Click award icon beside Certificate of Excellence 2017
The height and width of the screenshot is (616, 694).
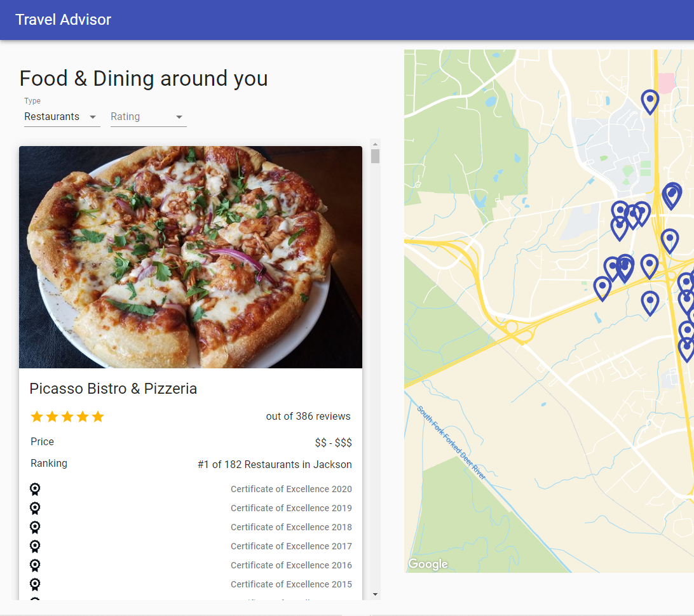35,546
